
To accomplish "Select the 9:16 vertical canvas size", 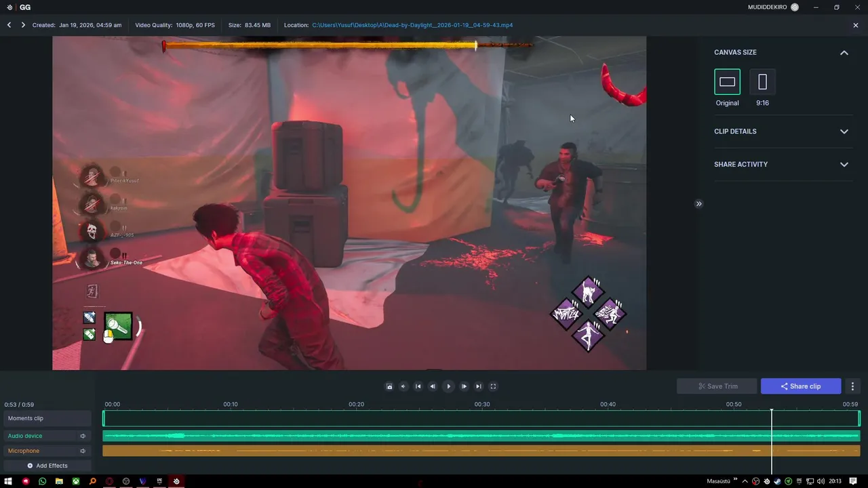I will [762, 82].
